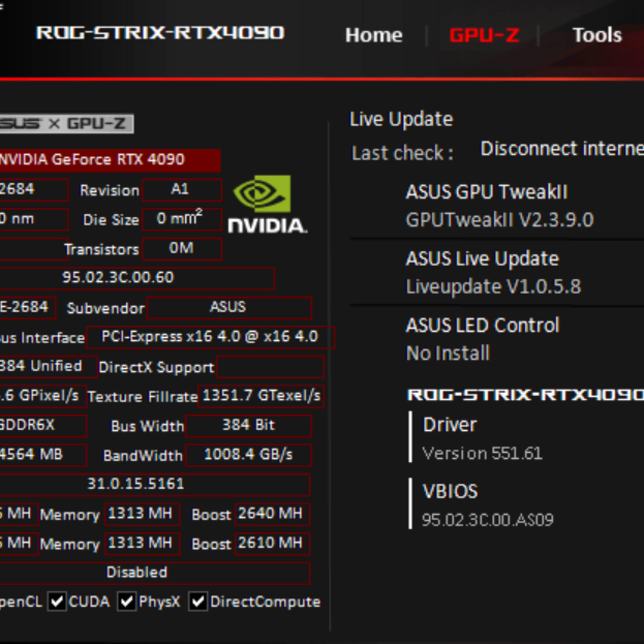Click the 'Disconnect interne' status text
The height and width of the screenshot is (644, 644).
coord(562,149)
